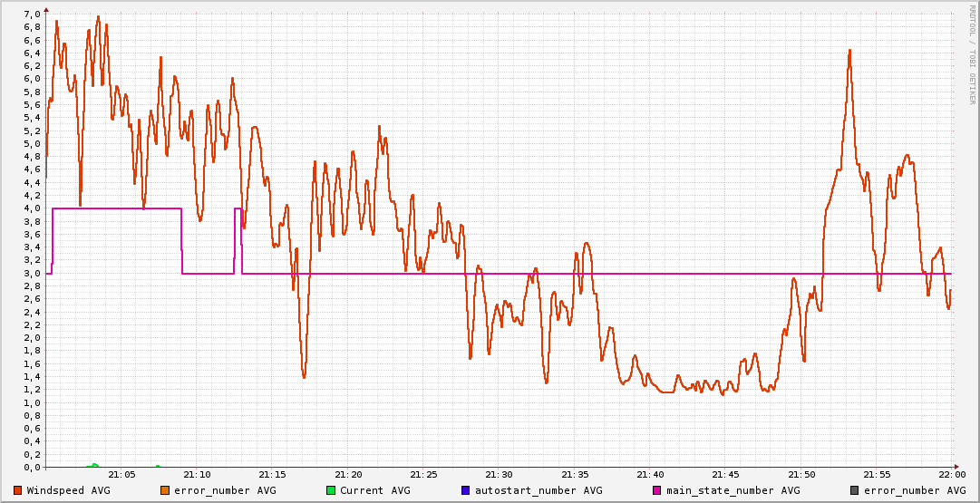Click the blue autostart_number AVG legend swatch
Viewport: 980px width, 503px height.
(465, 490)
